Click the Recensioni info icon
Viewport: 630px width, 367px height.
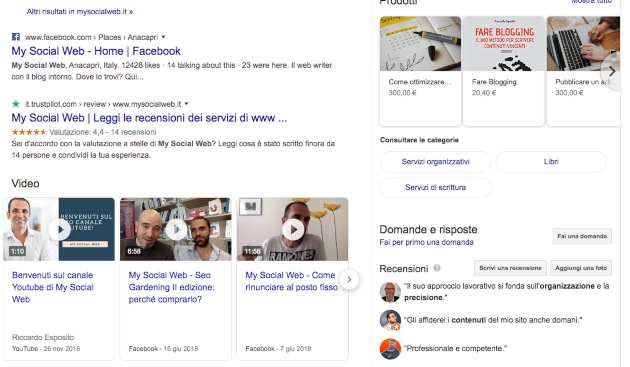437,268
